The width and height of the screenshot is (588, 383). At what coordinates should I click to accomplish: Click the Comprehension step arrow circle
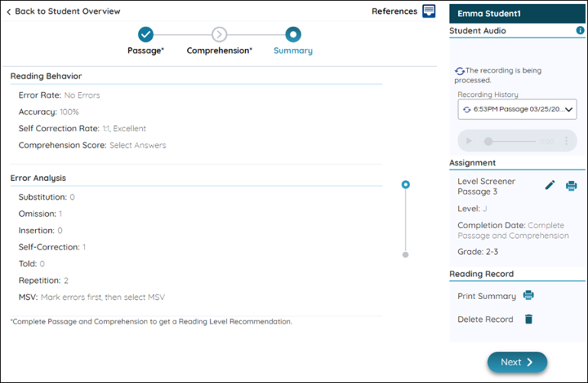[x=219, y=34]
